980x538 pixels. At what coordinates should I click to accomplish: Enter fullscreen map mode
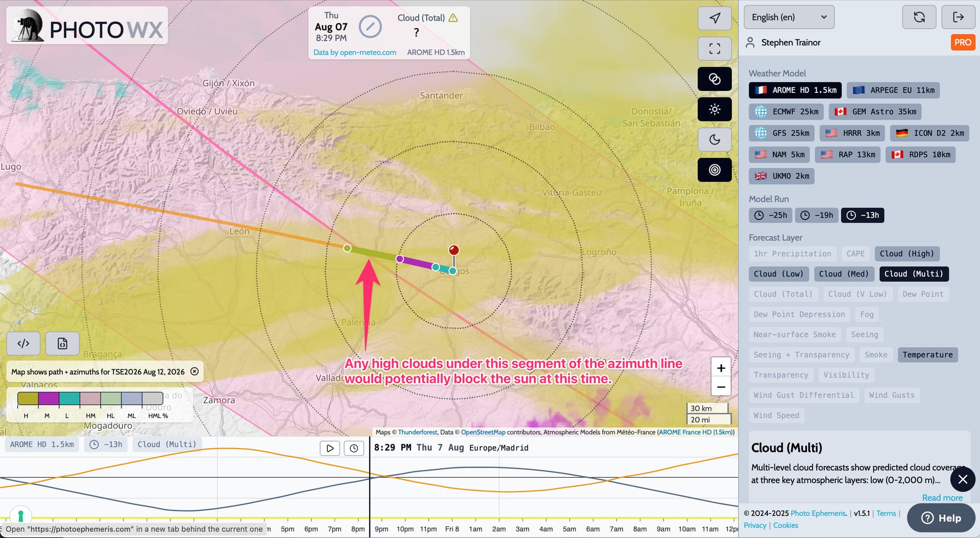coord(714,48)
